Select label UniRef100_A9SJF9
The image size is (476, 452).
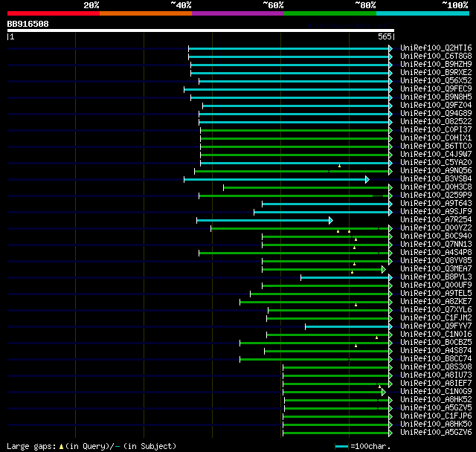pyautogui.click(x=436, y=212)
